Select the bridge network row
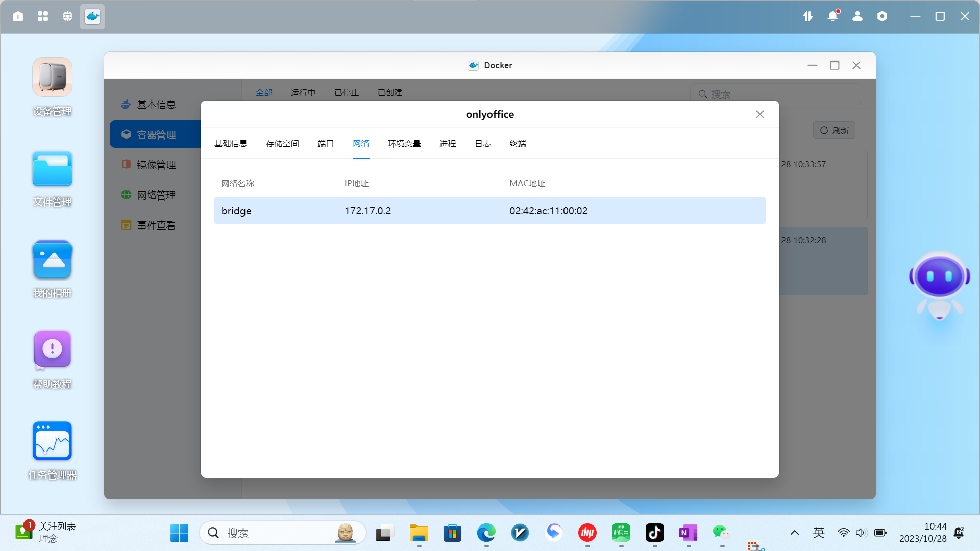Viewport: 980px width, 551px height. click(489, 211)
